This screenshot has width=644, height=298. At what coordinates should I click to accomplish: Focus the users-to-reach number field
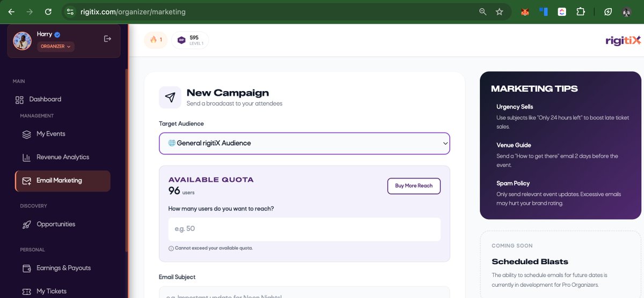pyautogui.click(x=304, y=229)
